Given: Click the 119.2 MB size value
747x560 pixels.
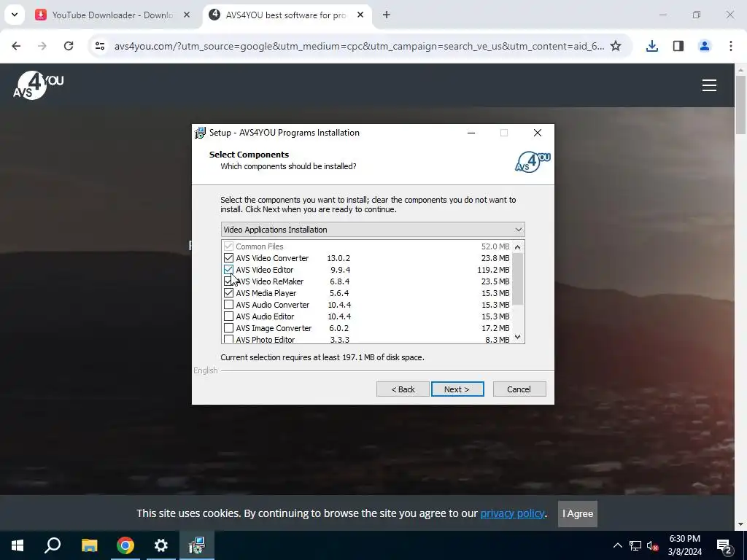Looking at the screenshot, I should point(494,270).
